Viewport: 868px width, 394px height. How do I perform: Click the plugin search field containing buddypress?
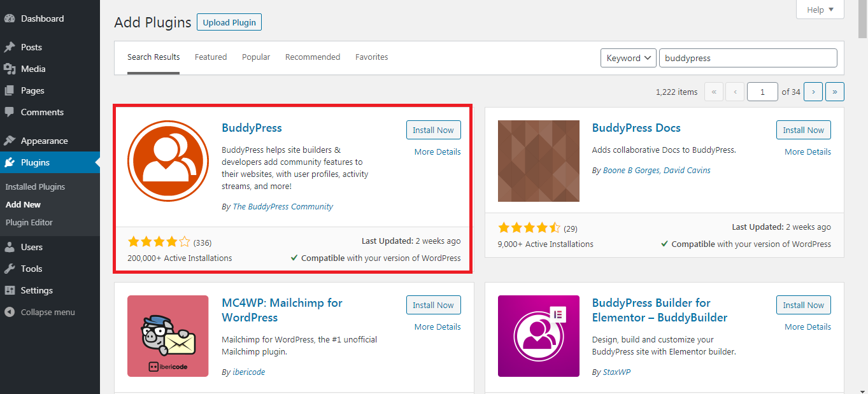[x=748, y=58]
